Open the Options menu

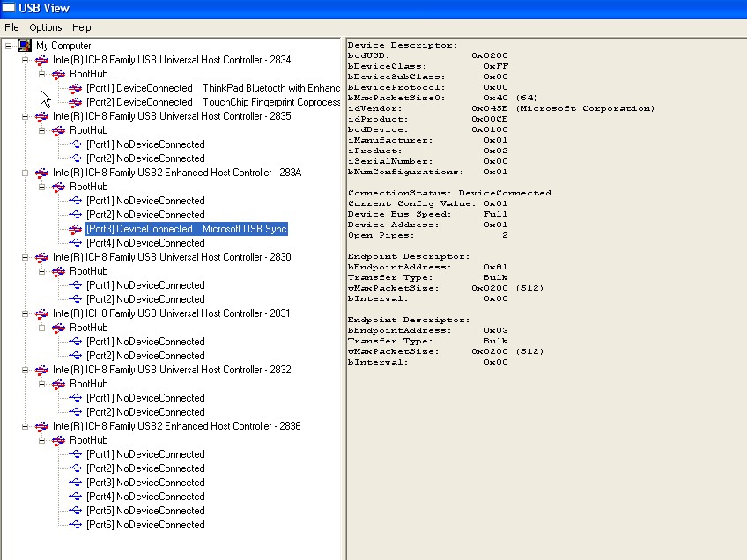[45, 27]
